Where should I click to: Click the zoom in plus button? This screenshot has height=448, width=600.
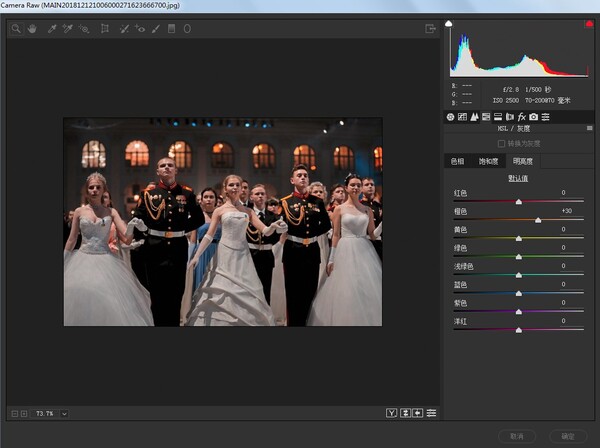tap(24, 414)
